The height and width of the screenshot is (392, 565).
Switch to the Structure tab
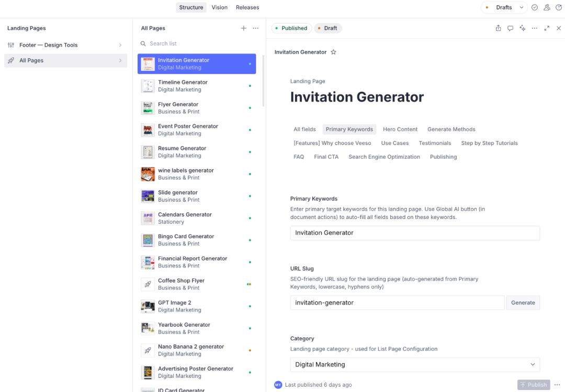coord(191,7)
